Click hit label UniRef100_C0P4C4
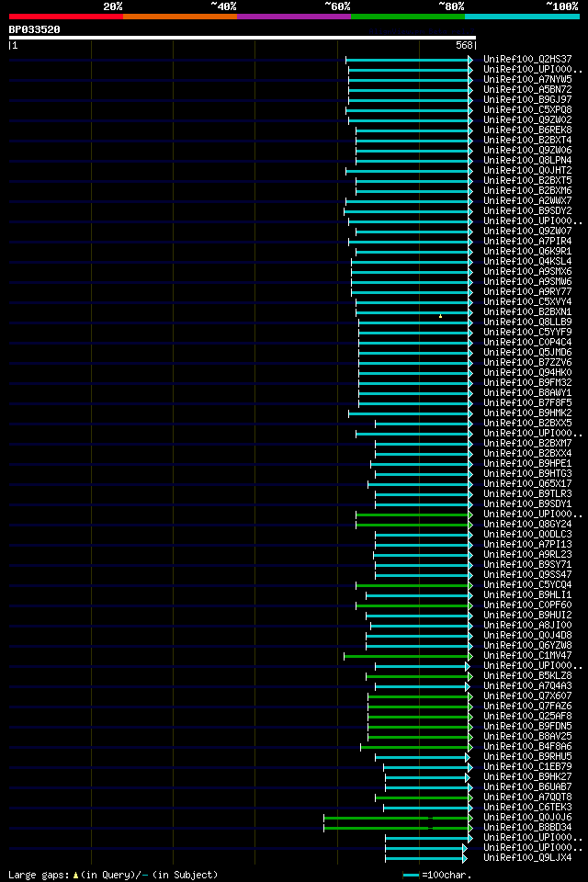This screenshot has width=588, height=882. pos(527,343)
